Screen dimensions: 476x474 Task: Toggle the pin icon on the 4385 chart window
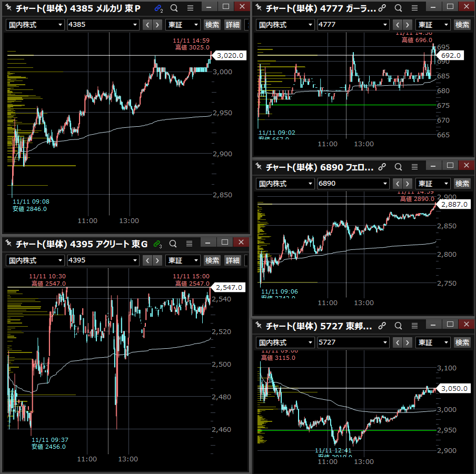(x=9, y=8)
